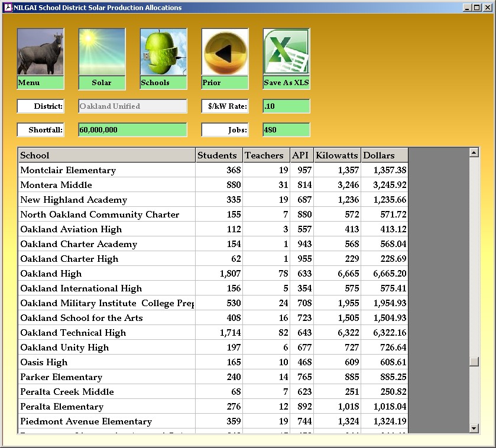Click the District name field

point(132,106)
